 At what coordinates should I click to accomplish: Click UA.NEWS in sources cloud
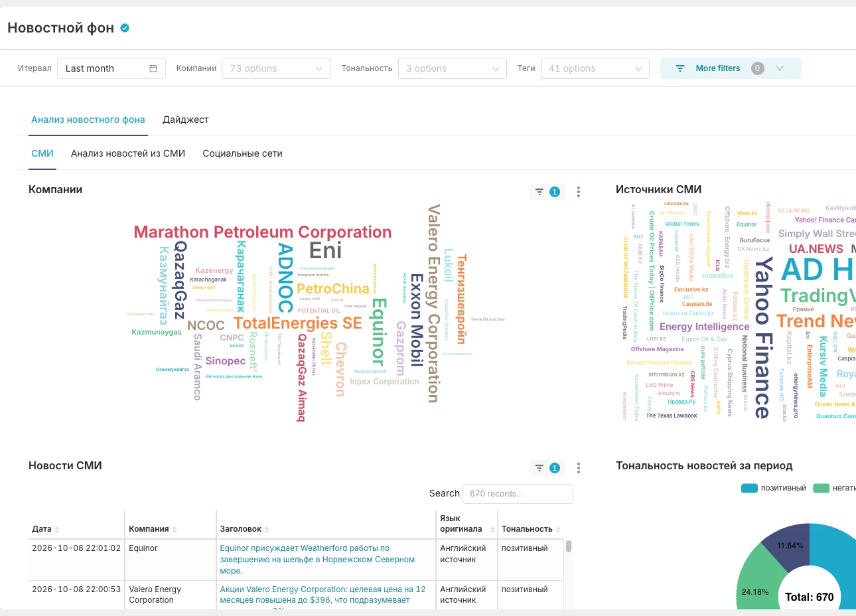[x=816, y=249]
